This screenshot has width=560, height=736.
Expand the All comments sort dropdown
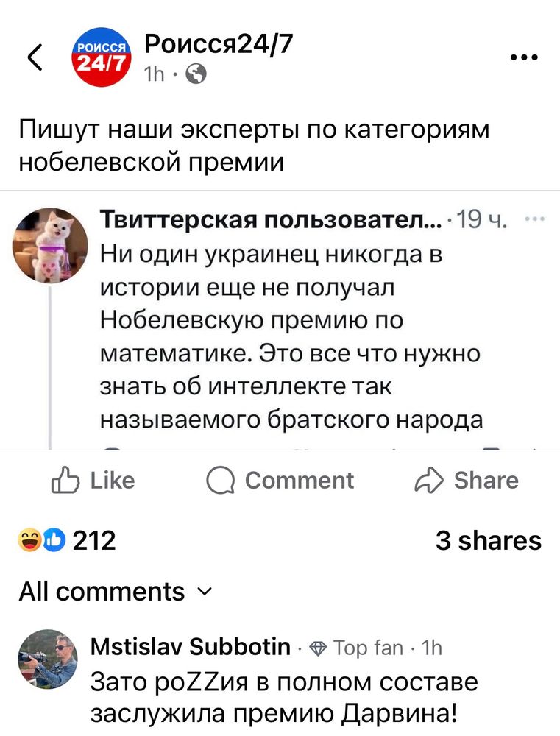(x=116, y=592)
